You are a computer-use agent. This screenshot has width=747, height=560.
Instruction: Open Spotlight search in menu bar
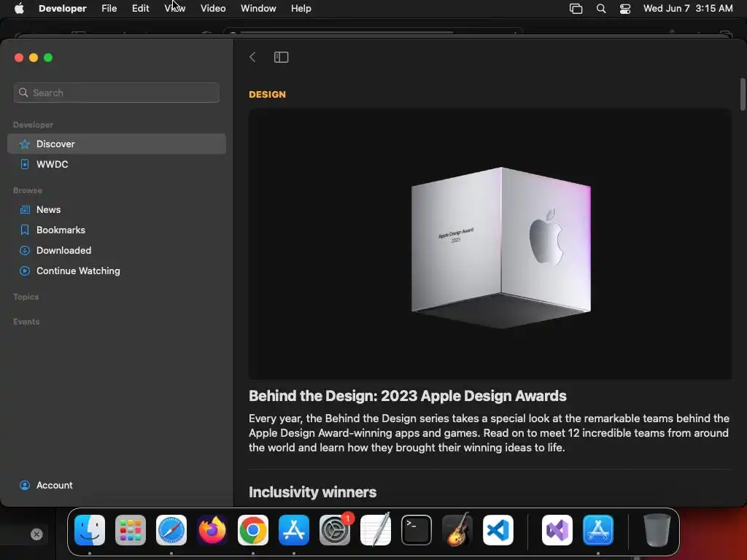coord(601,9)
